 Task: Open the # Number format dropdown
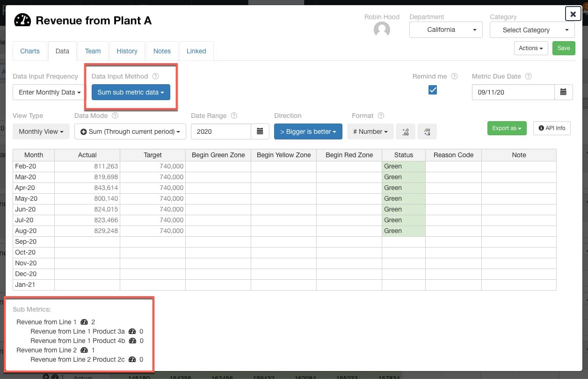point(370,131)
